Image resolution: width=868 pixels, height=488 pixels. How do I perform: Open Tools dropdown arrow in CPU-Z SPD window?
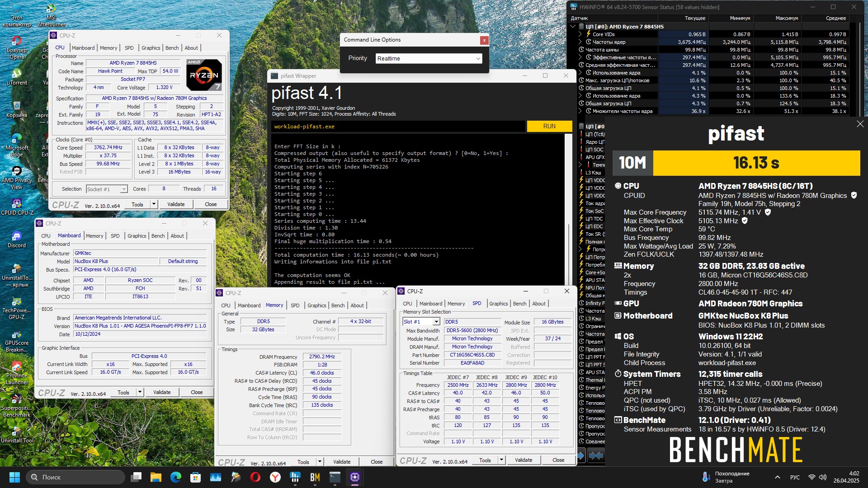(x=501, y=460)
